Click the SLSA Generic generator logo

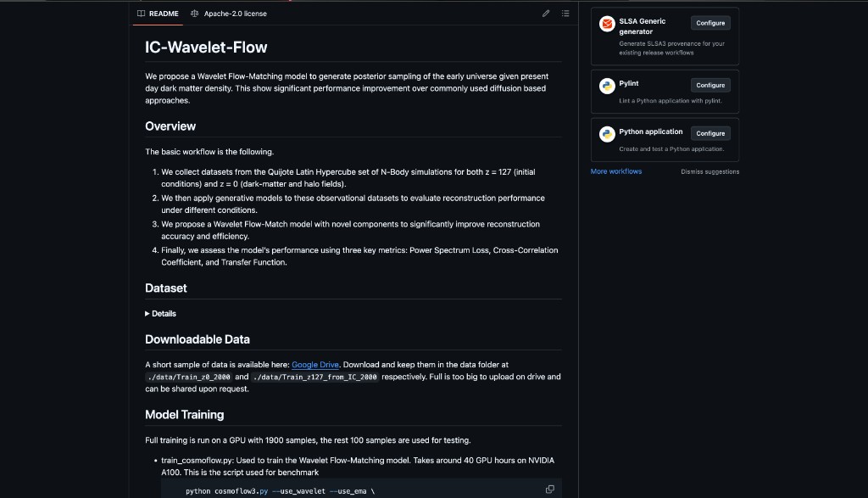click(x=606, y=25)
